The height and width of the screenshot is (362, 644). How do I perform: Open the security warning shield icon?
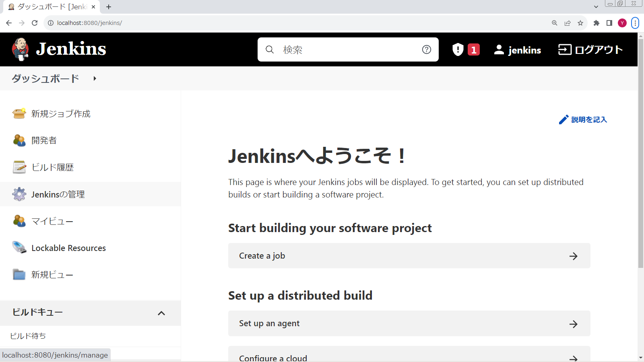458,49
